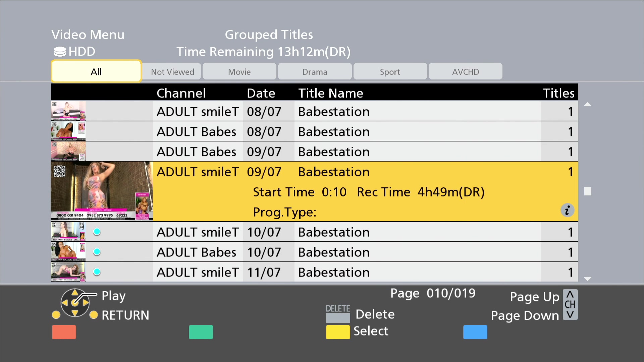Click the thumbnail of ADULT Babes 08/07 recording

point(68,131)
